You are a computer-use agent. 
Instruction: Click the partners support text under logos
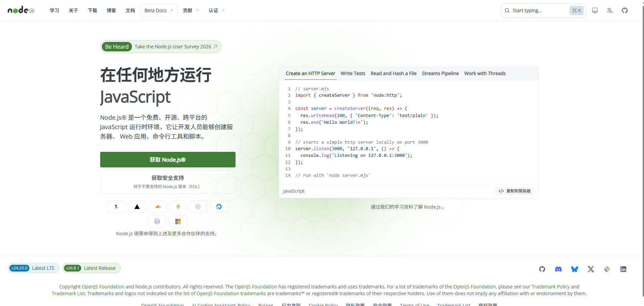pyautogui.click(x=167, y=234)
